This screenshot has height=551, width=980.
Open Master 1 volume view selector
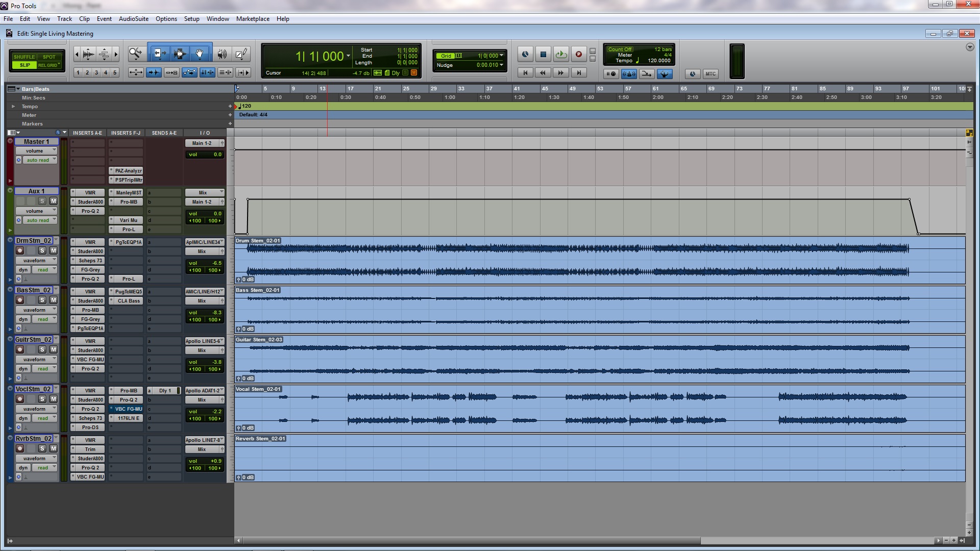click(36, 151)
